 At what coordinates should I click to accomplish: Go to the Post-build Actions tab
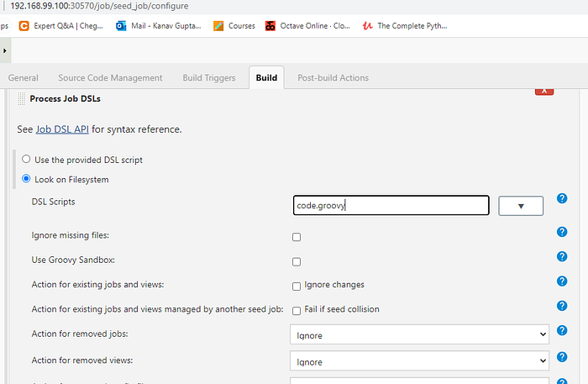333,78
